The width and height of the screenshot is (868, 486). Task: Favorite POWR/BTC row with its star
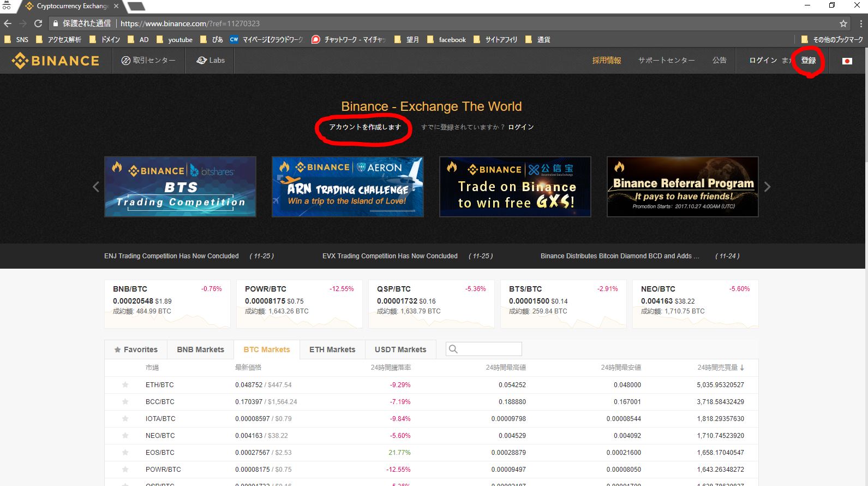(x=125, y=470)
